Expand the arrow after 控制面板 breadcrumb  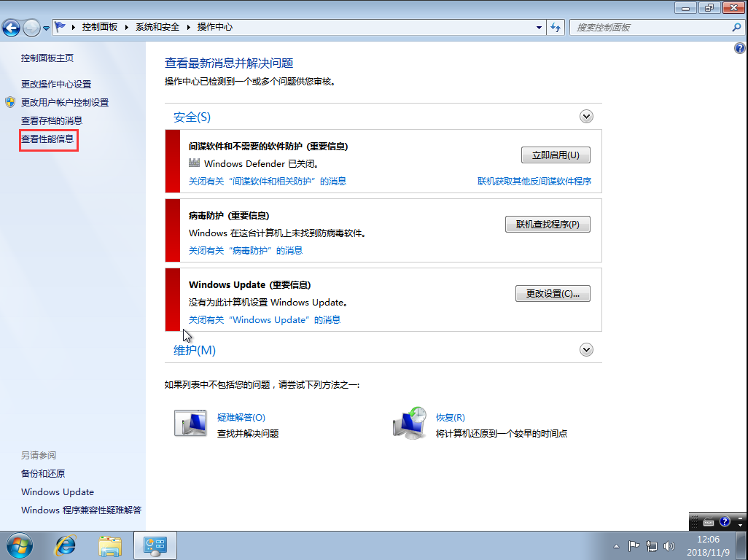pos(126,27)
